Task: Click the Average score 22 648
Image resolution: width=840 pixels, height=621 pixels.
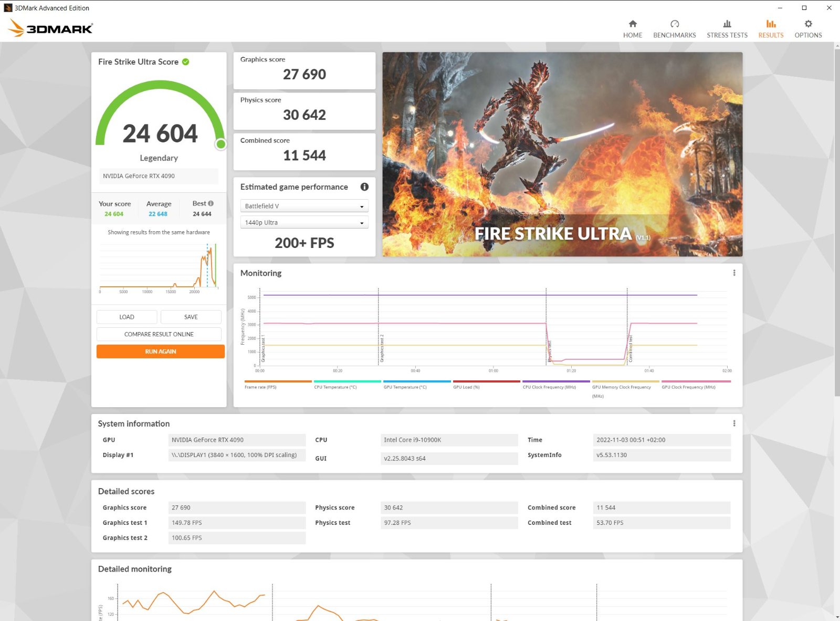Action: 158,214
